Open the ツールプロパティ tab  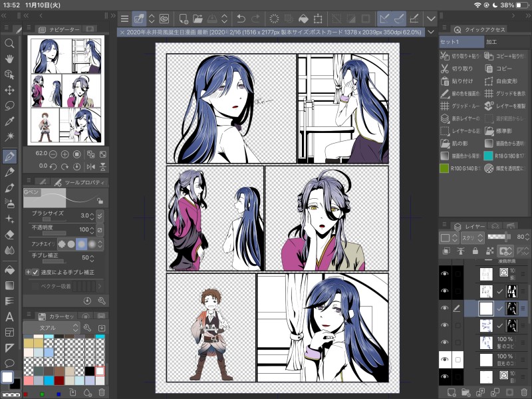(x=80, y=182)
